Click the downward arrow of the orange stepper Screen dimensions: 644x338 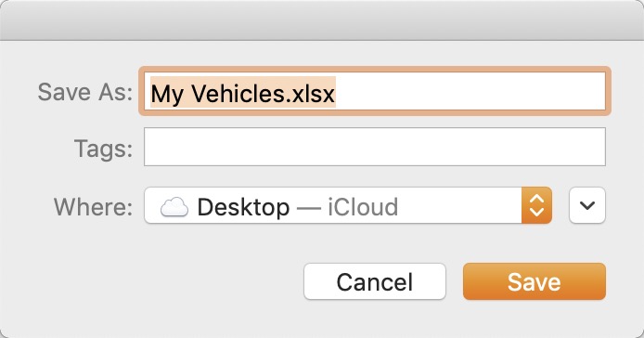pyautogui.click(x=536, y=212)
